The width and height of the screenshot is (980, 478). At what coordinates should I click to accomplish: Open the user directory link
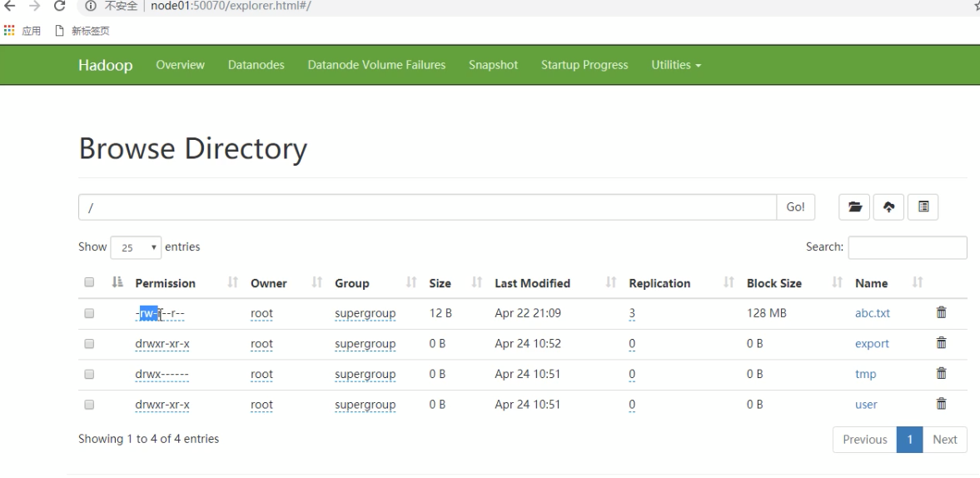(x=866, y=404)
